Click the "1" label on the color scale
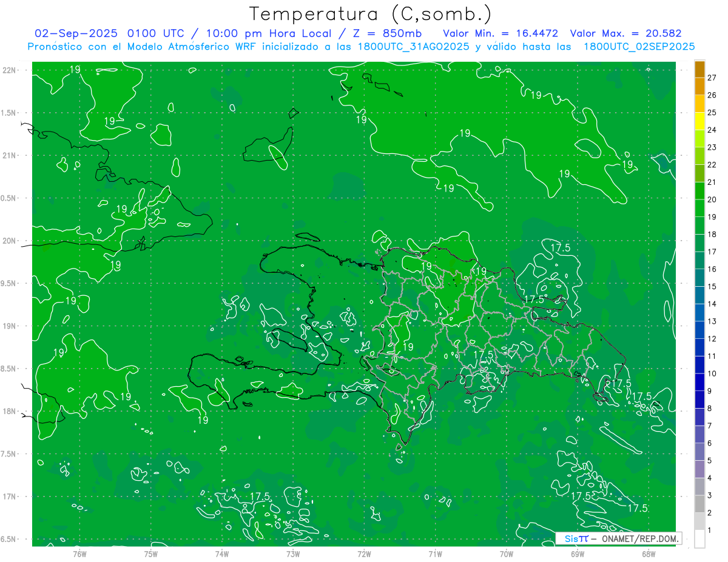This screenshot has height=562, width=728. 710,530
